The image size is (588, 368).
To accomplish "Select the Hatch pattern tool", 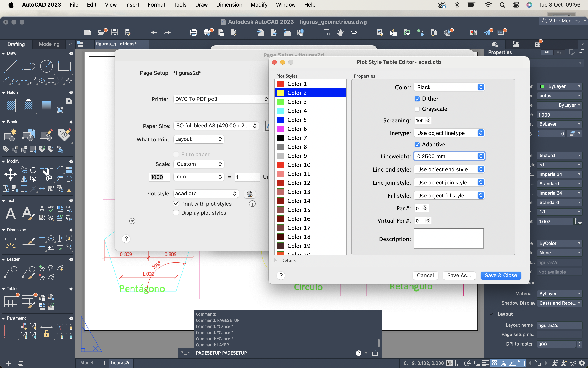I will tap(11, 106).
